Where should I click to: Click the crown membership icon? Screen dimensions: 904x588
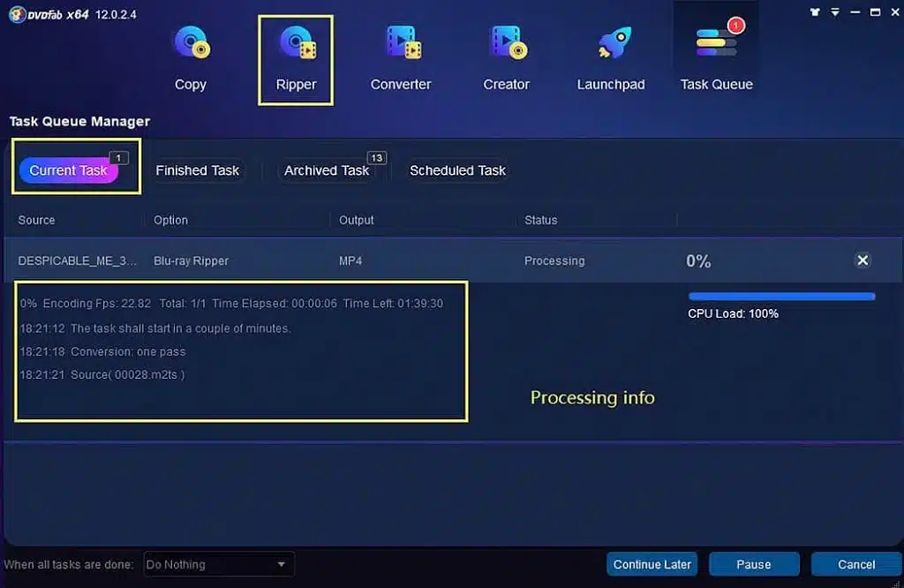[x=816, y=11]
